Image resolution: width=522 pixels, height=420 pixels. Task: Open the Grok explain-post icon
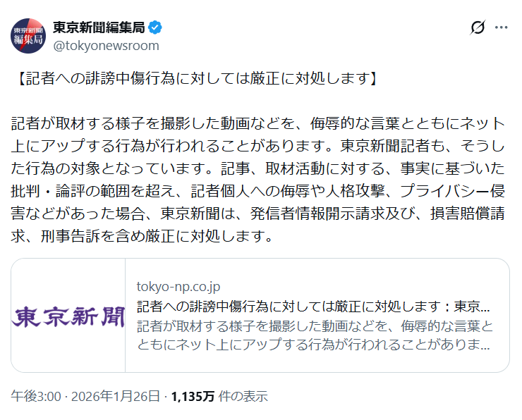click(478, 28)
